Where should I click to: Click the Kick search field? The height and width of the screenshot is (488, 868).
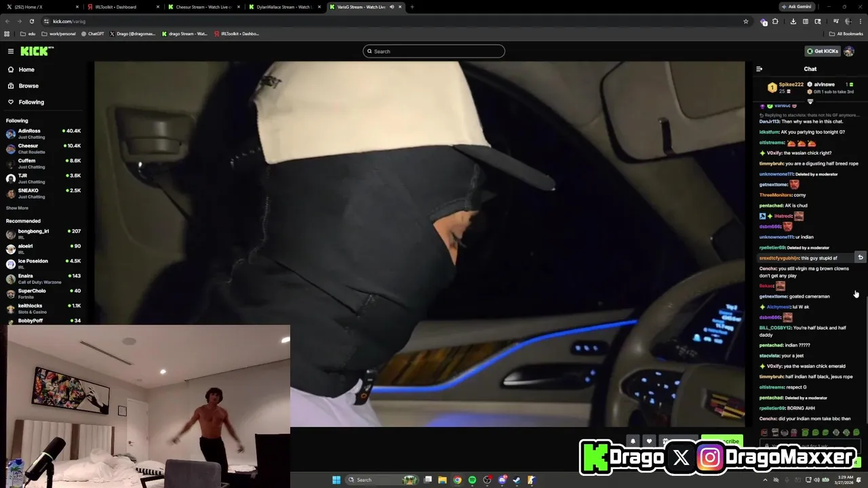coord(434,52)
